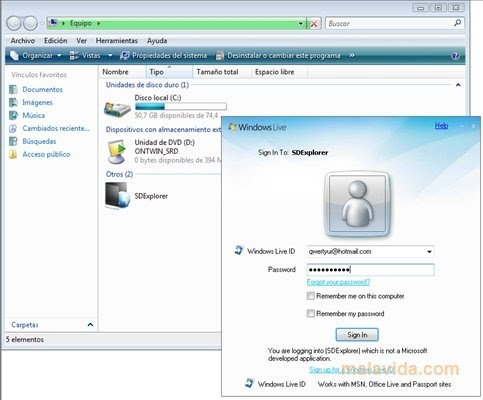Enable Remember me on this computer
Screen dimensions: 483x400
pos(310,296)
